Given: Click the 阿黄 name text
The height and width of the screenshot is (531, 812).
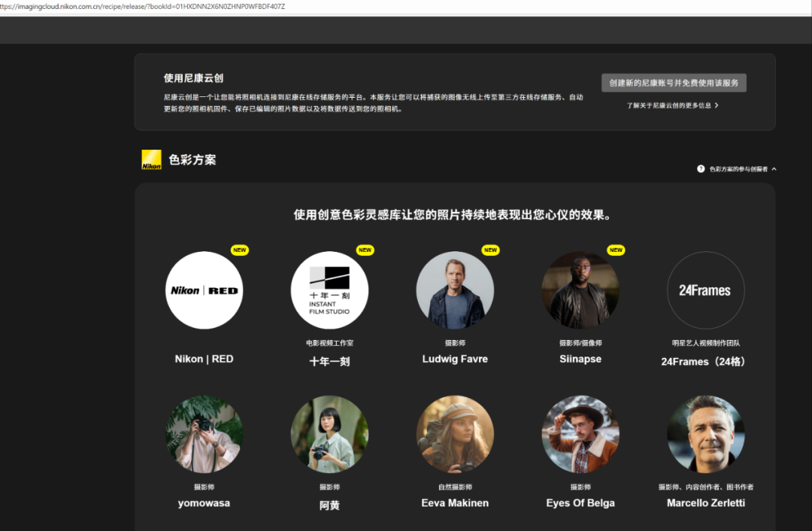Looking at the screenshot, I should click(x=329, y=505).
